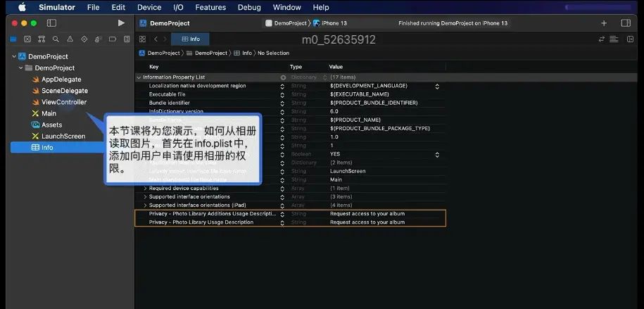
Task: Add an editor on the right
Action: coord(630,39)
